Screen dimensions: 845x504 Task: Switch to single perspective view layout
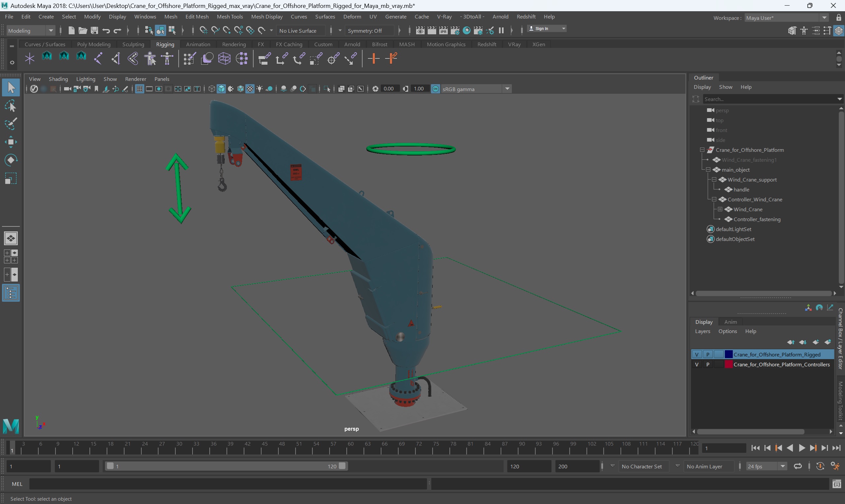pyautogui.click(x=11, y=238)
